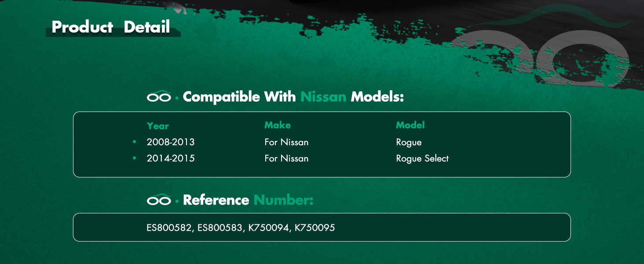Click the green bullet before 2014-2015
Image resolution: width=644 pixels, height=264 pixels.
pos(134,158)
